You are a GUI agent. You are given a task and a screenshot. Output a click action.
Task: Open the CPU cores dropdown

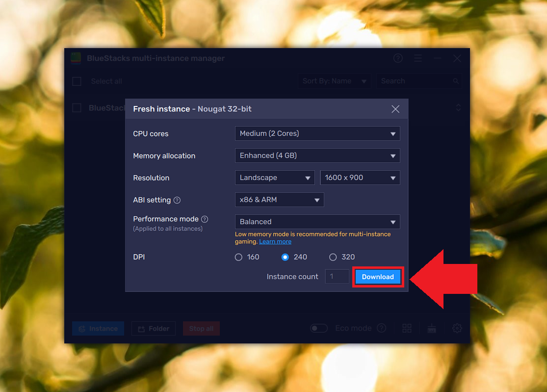coord(317,133)
